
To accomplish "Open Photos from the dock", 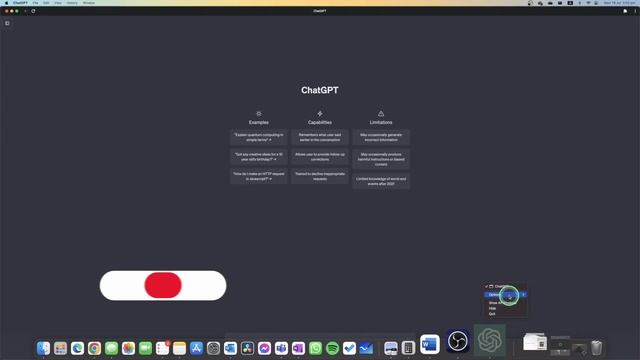I will click(x=128, y=348).
